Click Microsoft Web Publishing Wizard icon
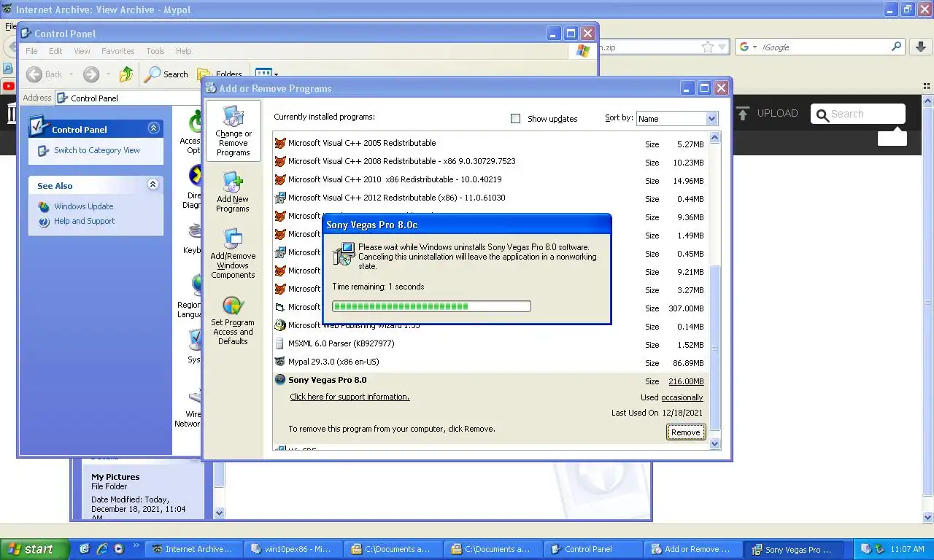Viewport: 934px width, 560px height. [280, 325]
